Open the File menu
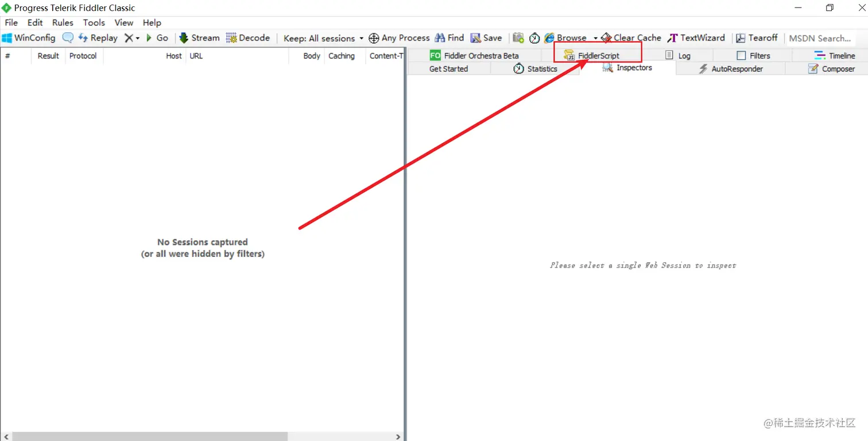The height and width of the screenshot is (441, 868). [11, 23]
